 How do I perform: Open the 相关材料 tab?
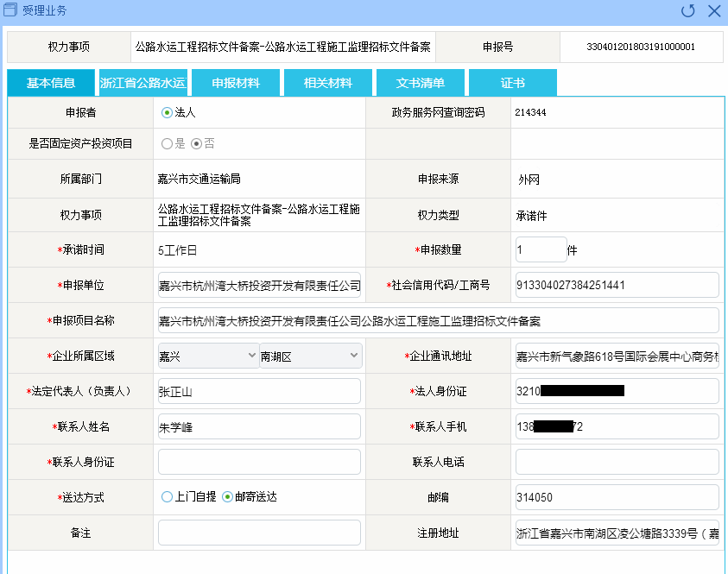(x=327, y=83)
